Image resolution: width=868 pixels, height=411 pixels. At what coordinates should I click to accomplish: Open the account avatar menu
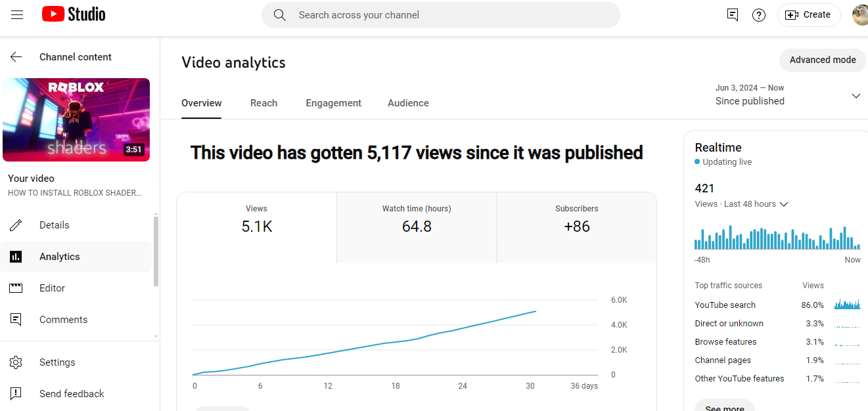click(x=859, y=14)
